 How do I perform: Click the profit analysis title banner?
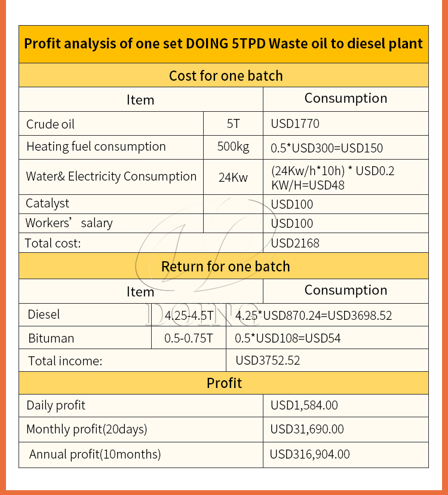click(223, 44)
